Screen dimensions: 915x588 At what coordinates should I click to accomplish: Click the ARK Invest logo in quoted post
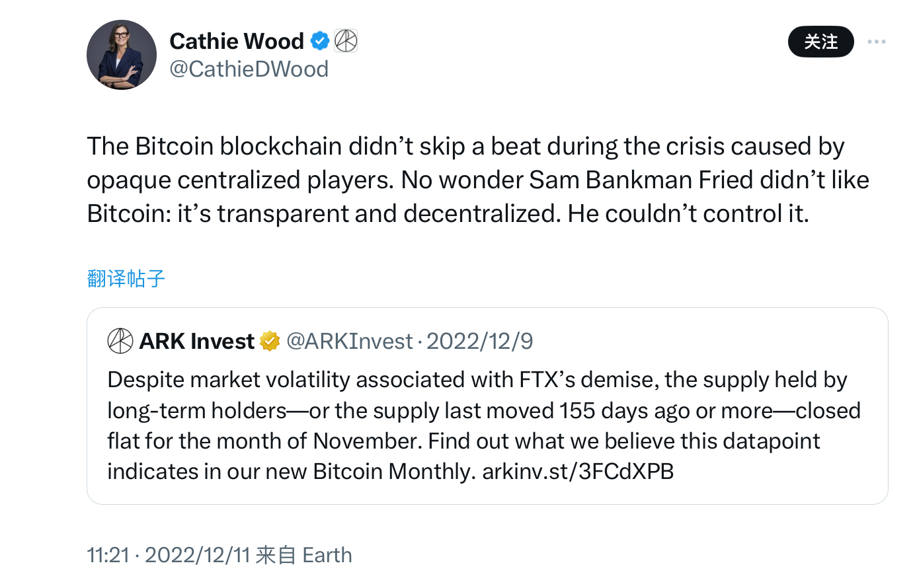(120, 342)
